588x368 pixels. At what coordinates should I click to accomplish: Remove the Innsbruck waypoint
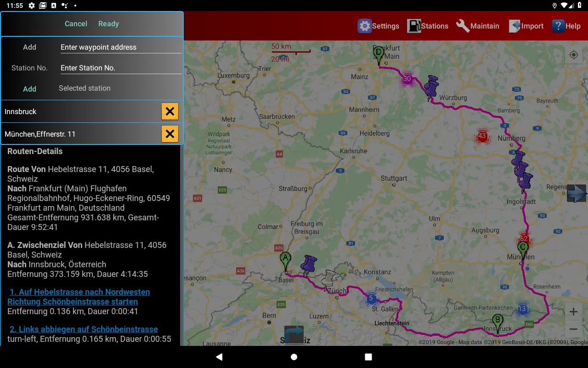(x=170, y=111)
